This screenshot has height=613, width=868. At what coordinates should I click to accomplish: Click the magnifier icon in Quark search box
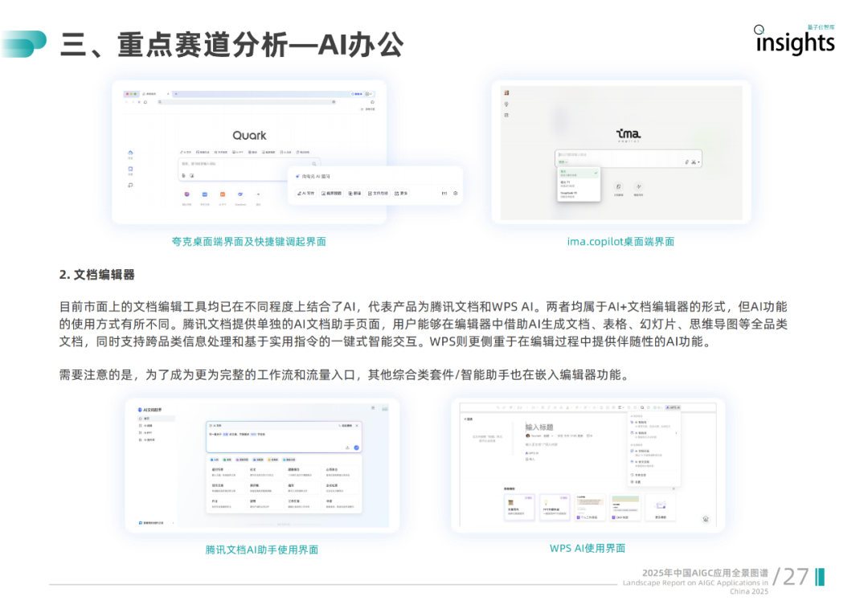pos(314,164)
